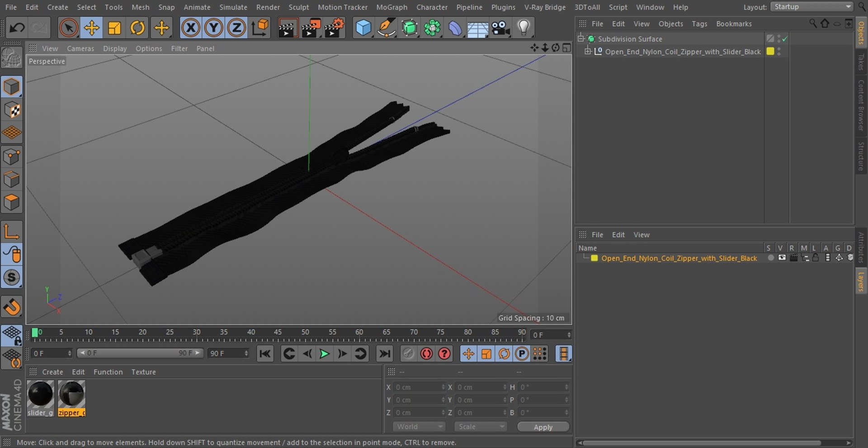
Task: Open the World coordinate system dropdown
Action: [x=419, y=426]
